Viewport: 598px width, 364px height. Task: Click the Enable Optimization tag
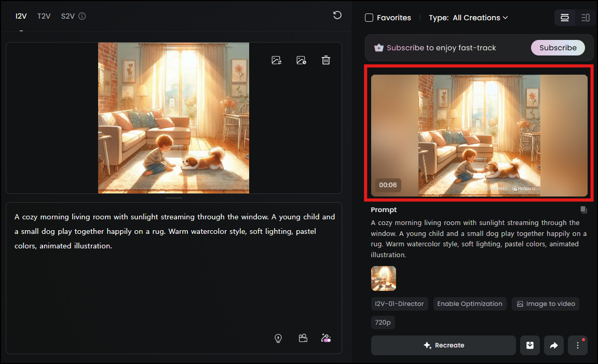point(469,304)
